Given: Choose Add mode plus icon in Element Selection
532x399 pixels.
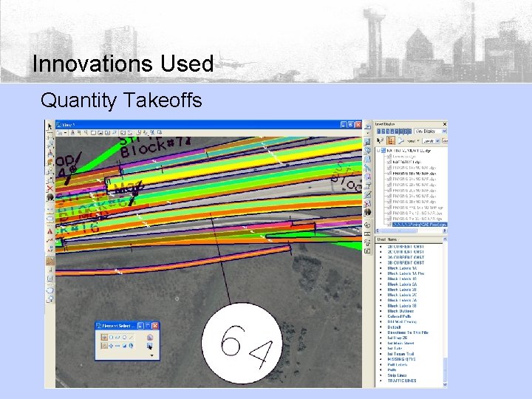Looking at the screenshot, I should coord(111,346).
